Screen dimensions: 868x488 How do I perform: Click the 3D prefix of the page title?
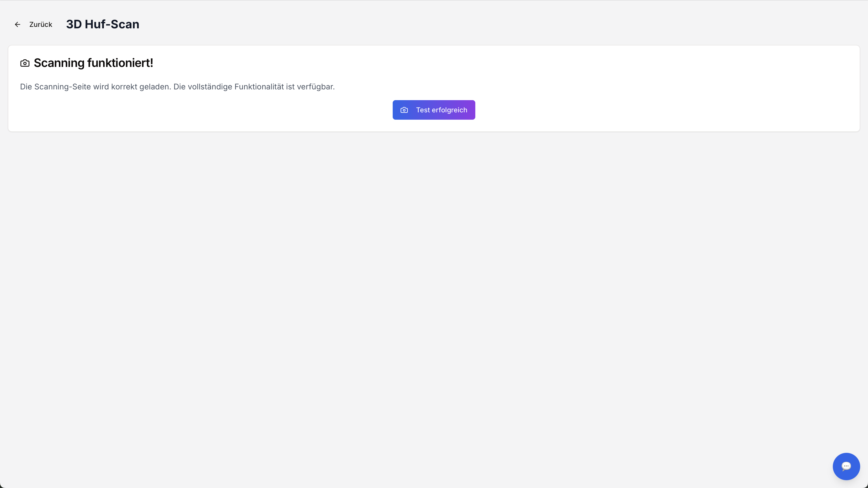pyautogui.click(x=74, y=24)
